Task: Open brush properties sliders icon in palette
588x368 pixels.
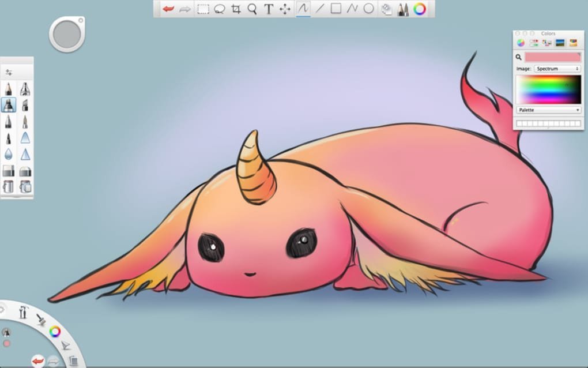Action: click(9, 72)
